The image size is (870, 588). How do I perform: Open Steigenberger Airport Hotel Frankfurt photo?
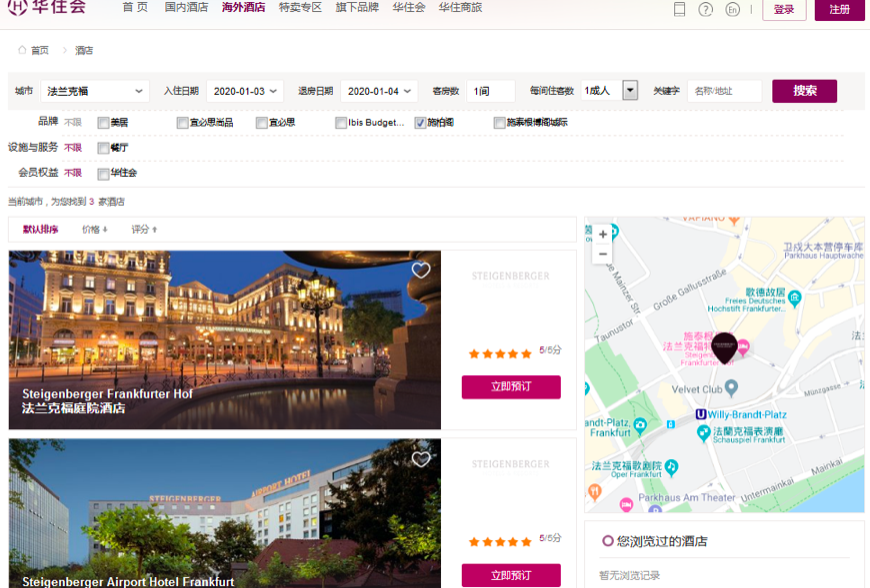tap(225, 514)
